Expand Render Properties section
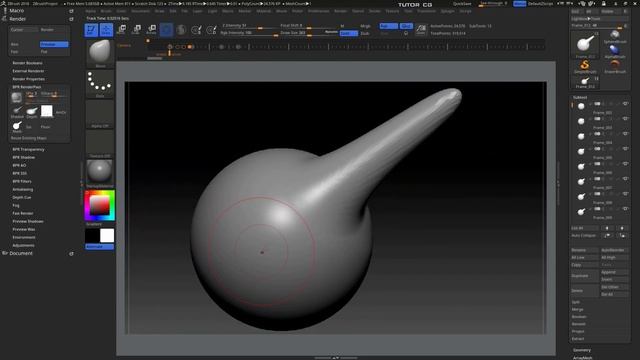 point(28,79)
